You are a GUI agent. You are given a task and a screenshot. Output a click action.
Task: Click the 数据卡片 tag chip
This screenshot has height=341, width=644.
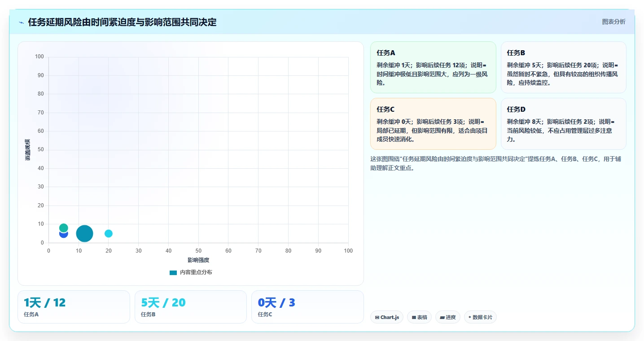tap(480, 317)
